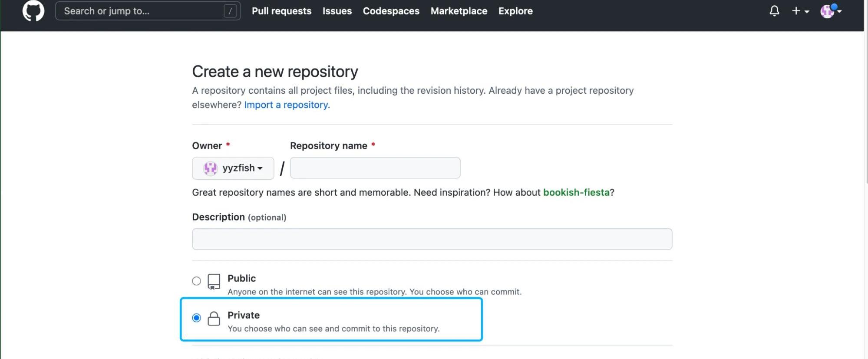Screen dimensions: 868x359
Task: Open the user avatar menu
Action: click(x=831, y=11)
